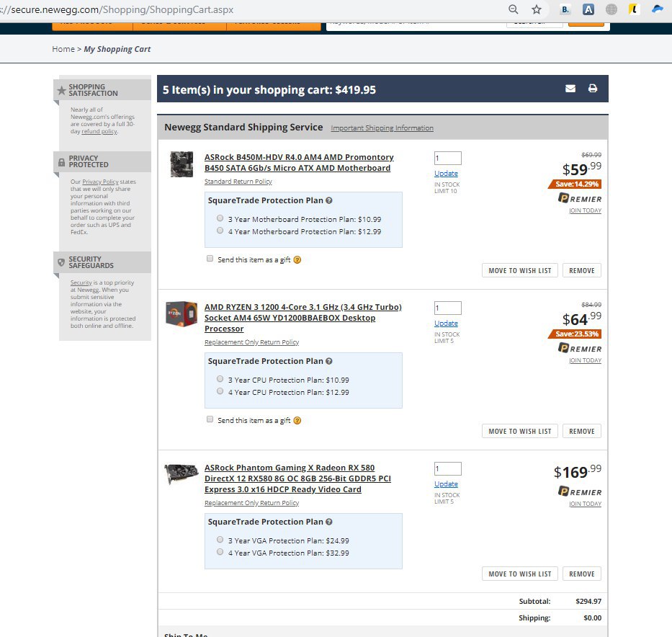The image size is (672, 637).
Task: Click the gray globe extension icon
Action: coord(611,9)
